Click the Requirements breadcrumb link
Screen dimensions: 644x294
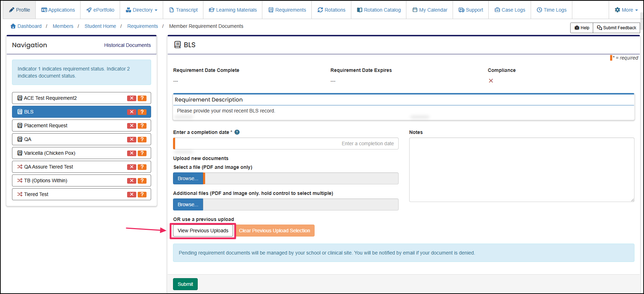click(x=143, y=26)
